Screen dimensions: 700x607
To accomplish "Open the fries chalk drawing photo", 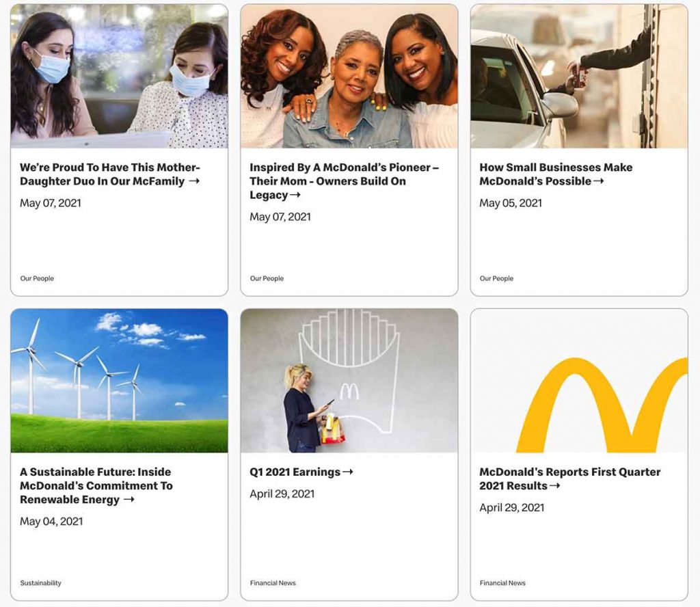I will pyautogui.click(x=349, y=380).
